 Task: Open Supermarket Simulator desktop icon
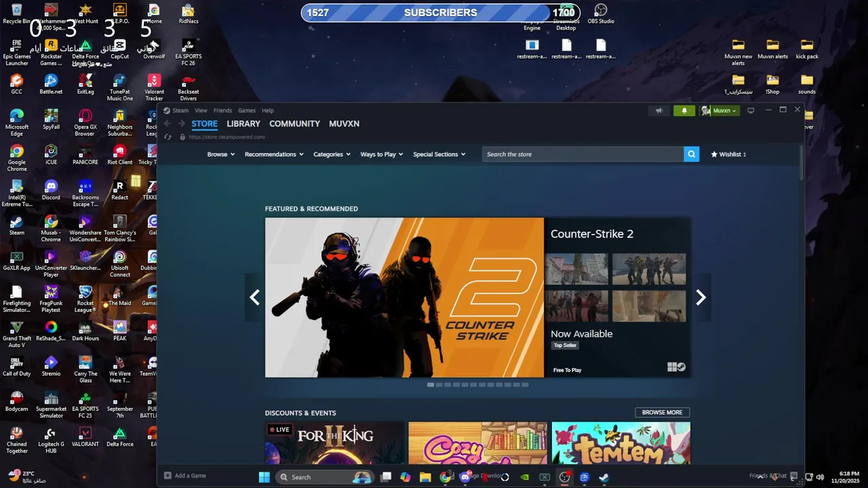tap(51, 405)
